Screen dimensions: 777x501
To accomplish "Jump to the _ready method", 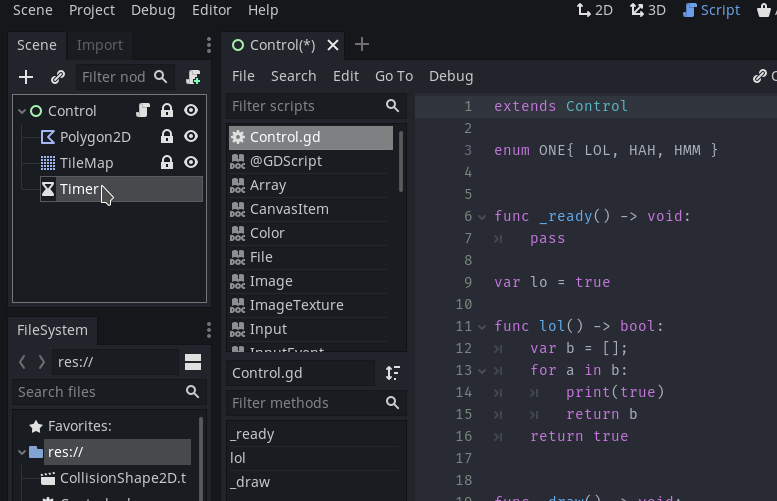I will (x=315, y=434).
